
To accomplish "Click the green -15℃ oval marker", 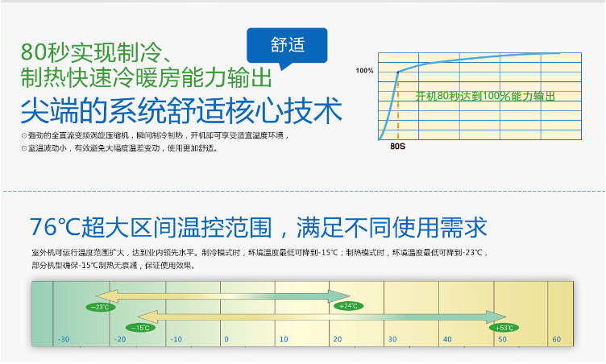I will tap(140, 327).
